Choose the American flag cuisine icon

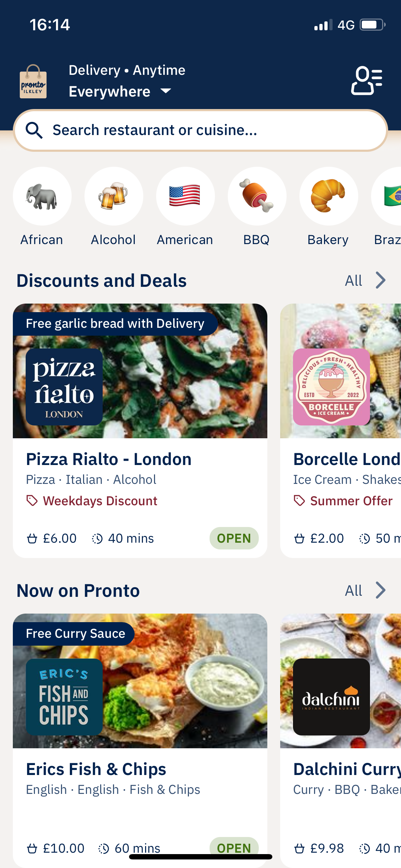point(185,196)
